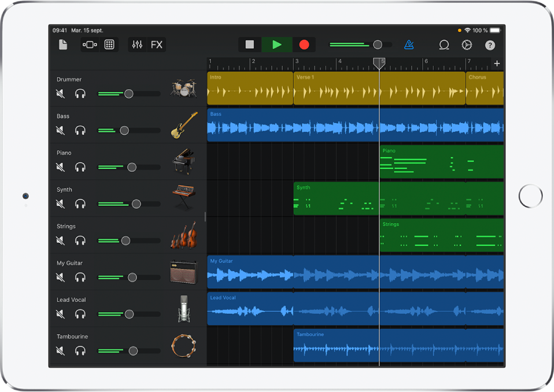Screen dimensions: 554x392
Task: Adjust the Synth track volume slider
Action: pos(136,204)
